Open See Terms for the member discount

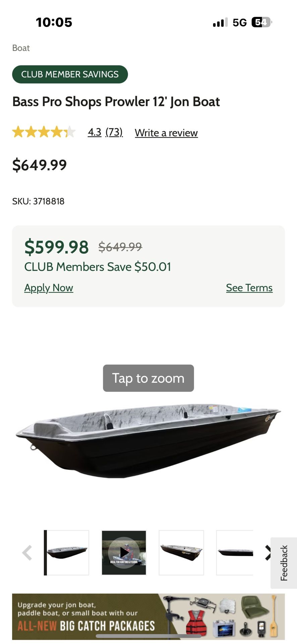click(x=249, y=288)
